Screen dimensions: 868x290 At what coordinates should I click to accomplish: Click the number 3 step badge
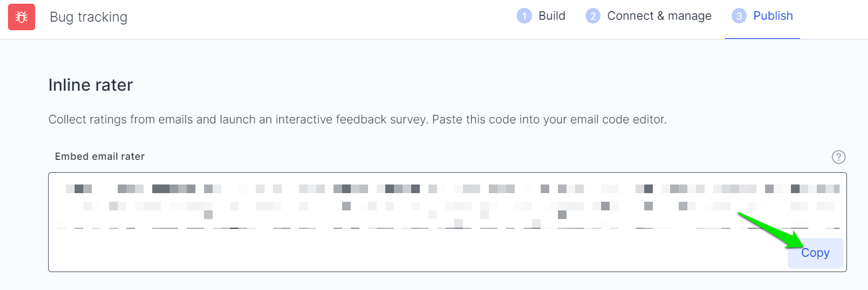click(739, 16)
